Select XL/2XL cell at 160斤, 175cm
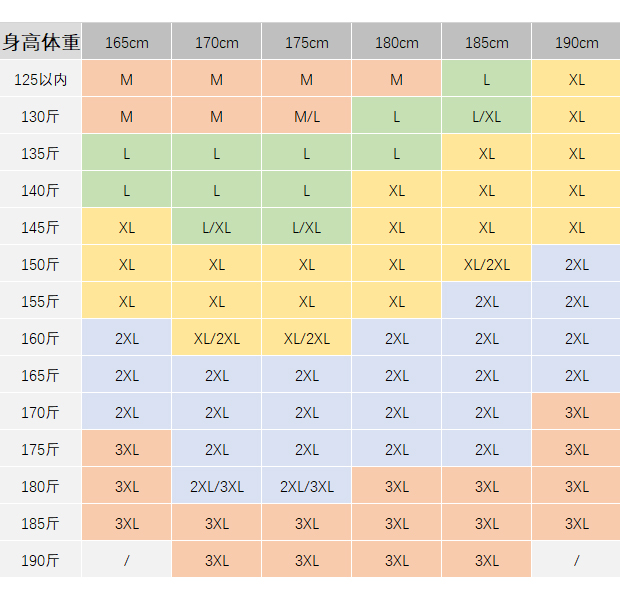The width and height of the screenshot is (620, 600). (x=307, y=339)
